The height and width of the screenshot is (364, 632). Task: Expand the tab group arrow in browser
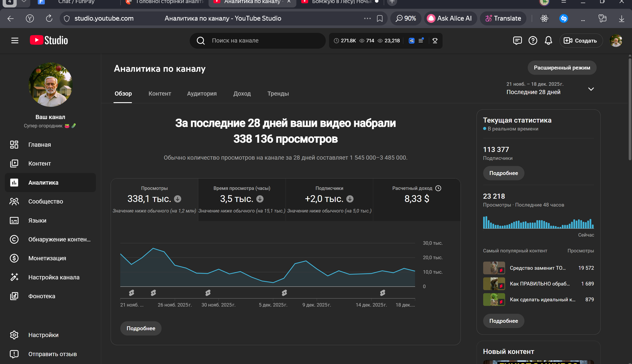[x=24, y=2]
